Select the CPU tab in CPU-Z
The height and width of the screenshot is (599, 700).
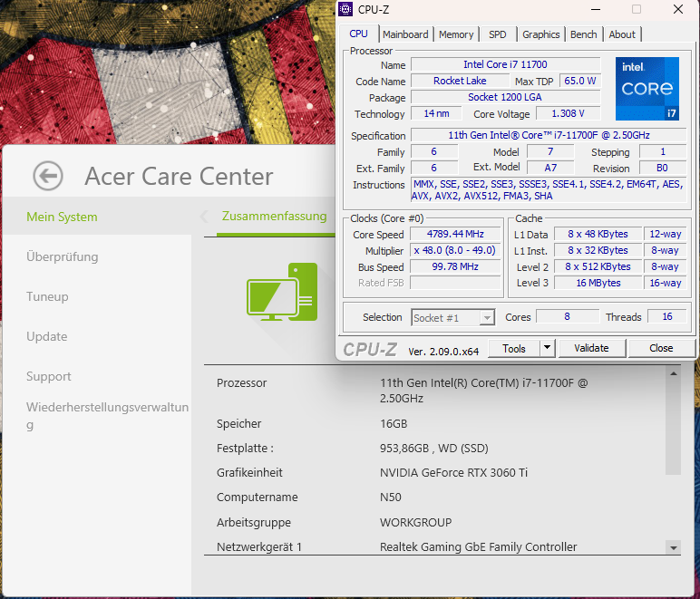tap(358, 34)
